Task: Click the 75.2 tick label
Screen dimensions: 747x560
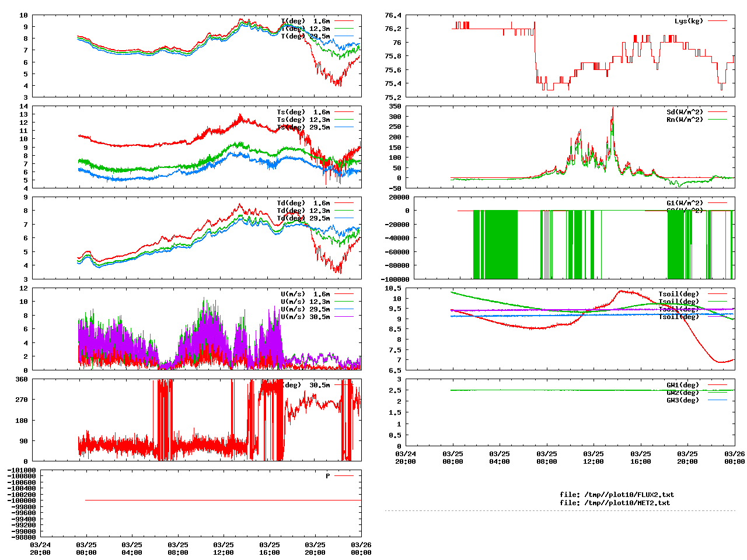Action: (x=393, y=97)
